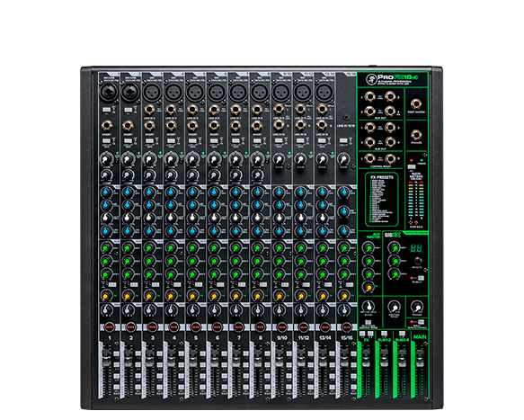
Task: Click channel 6 white mid EQ knob
Action: (214, 218)
